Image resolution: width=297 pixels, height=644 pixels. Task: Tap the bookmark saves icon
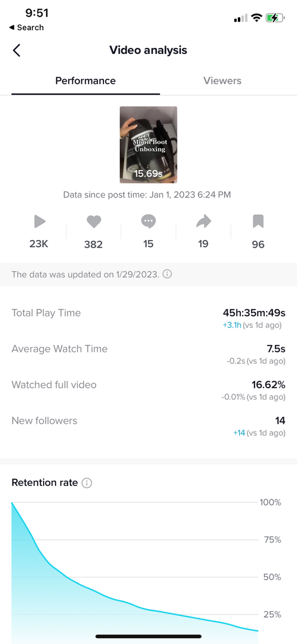tap(258, 222)
